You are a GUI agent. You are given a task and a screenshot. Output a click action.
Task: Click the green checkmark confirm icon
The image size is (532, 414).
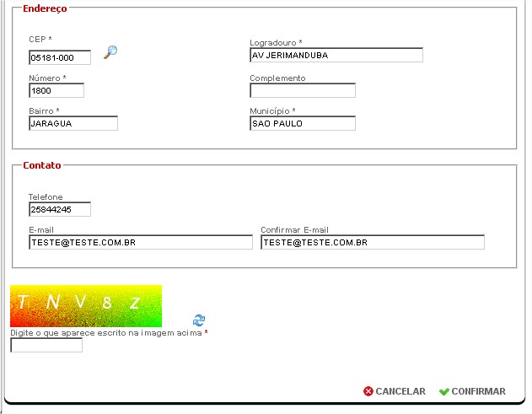tap(443, 391)
